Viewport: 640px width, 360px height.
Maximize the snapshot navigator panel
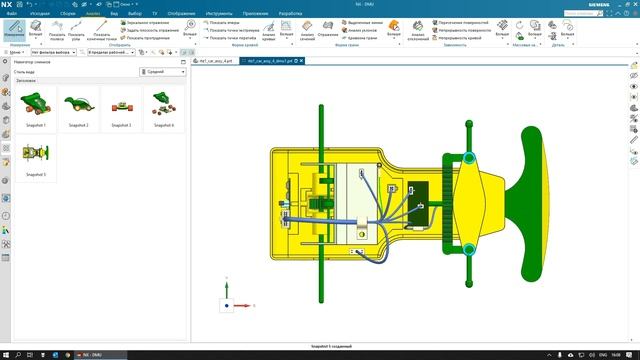coord(183,62)
